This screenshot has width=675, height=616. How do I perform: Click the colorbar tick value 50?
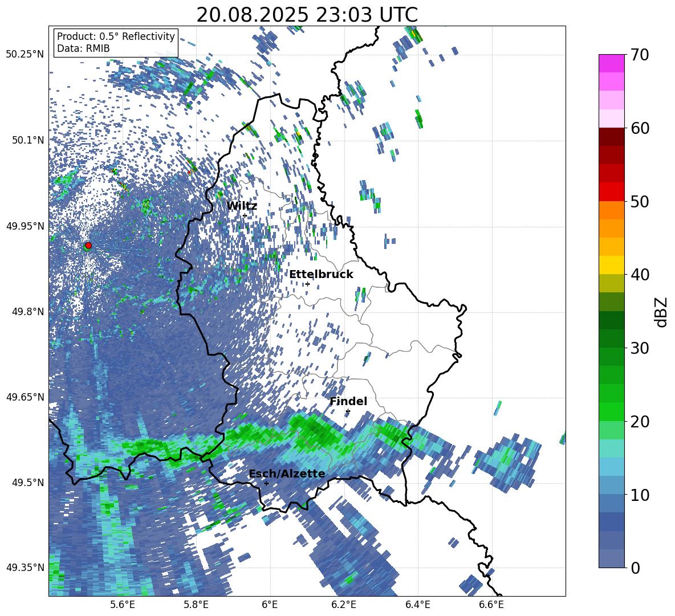tap(640, 202)
